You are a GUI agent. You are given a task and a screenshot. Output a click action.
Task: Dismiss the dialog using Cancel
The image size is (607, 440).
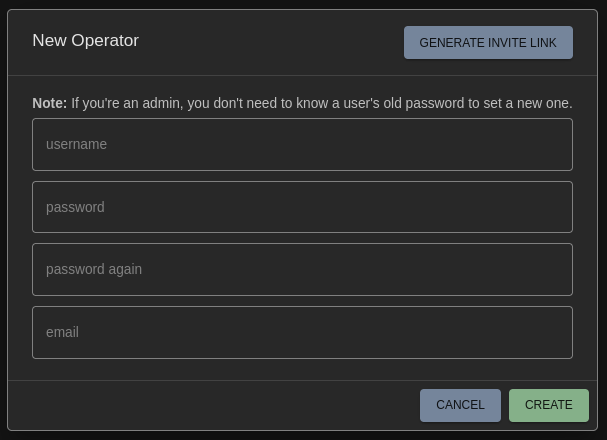(460, 405)
